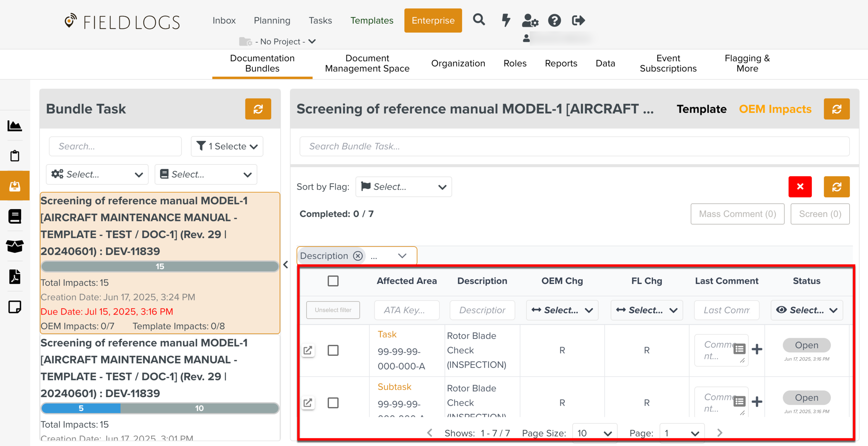Open the lightning bolt quick actions icon
Screen dimensions: 868x446
click(x=506, y=20)
